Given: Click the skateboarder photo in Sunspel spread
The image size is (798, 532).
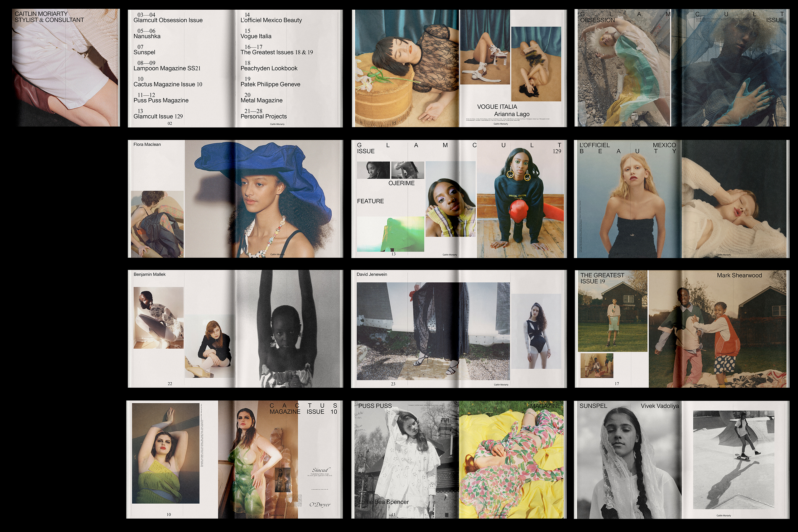Looking at the screenshot, I should (733, 459).
